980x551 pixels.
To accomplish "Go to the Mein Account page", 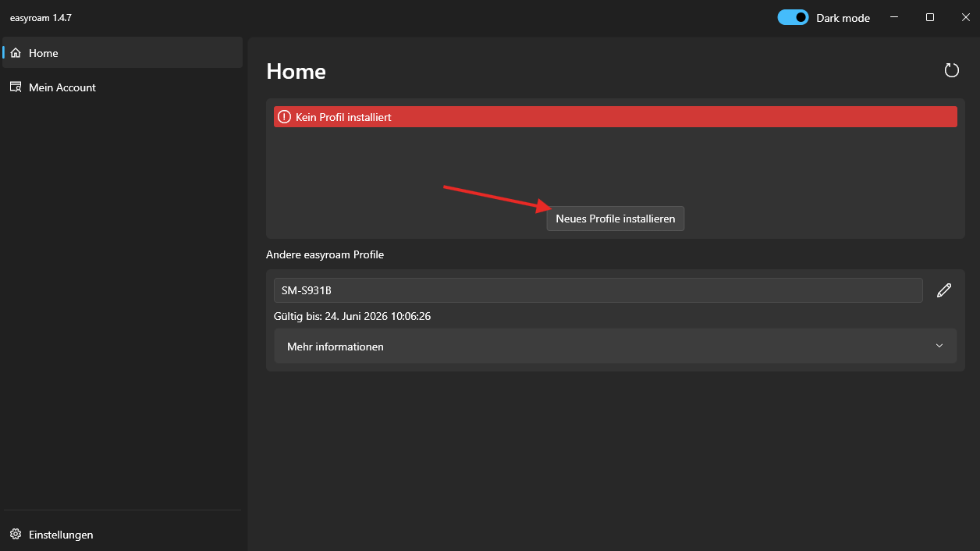I will (62, 87).
